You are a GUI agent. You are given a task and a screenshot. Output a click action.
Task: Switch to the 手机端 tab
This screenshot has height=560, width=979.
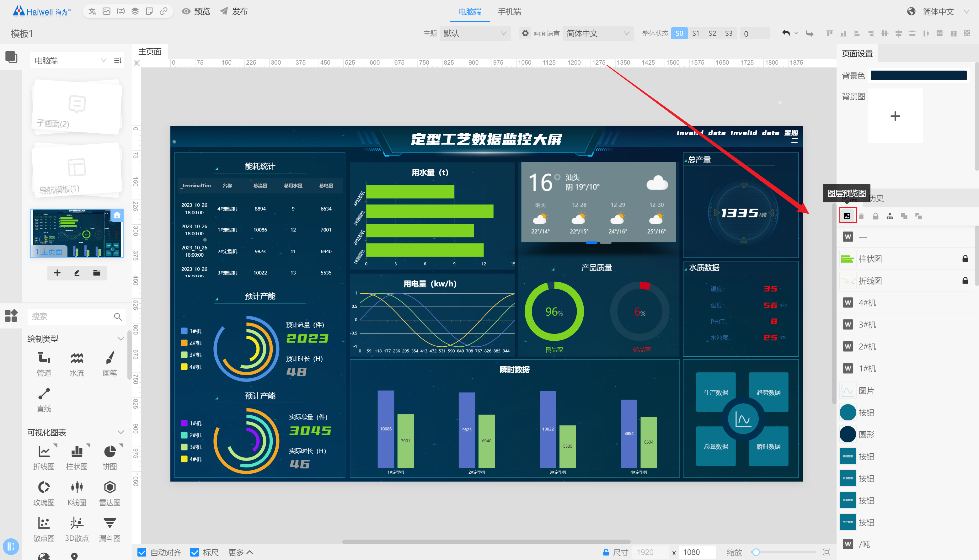509,12
